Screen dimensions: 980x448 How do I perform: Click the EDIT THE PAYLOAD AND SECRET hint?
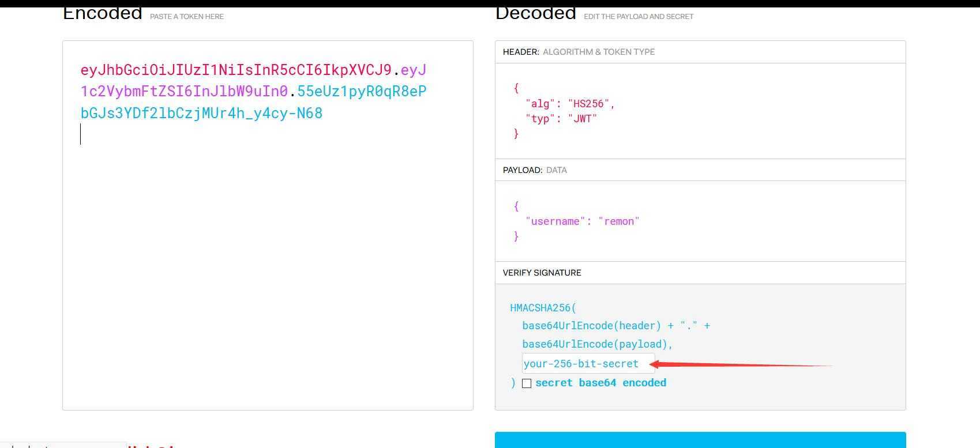pyautogui.click(x=639, y=17)
